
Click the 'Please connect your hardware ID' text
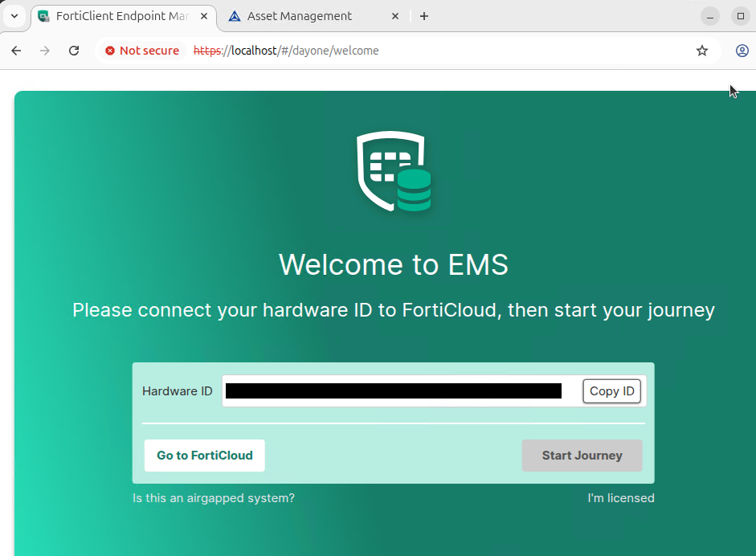tap(394, 310)
